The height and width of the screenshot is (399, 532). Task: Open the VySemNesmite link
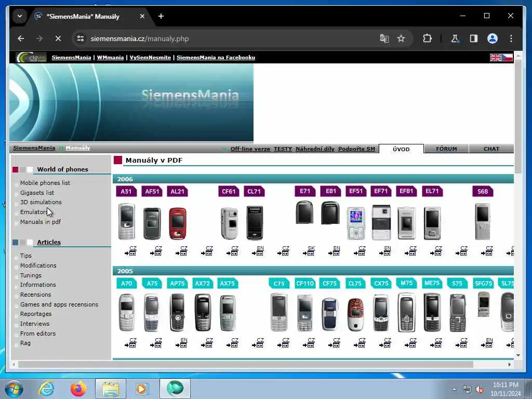coord(150,58)
